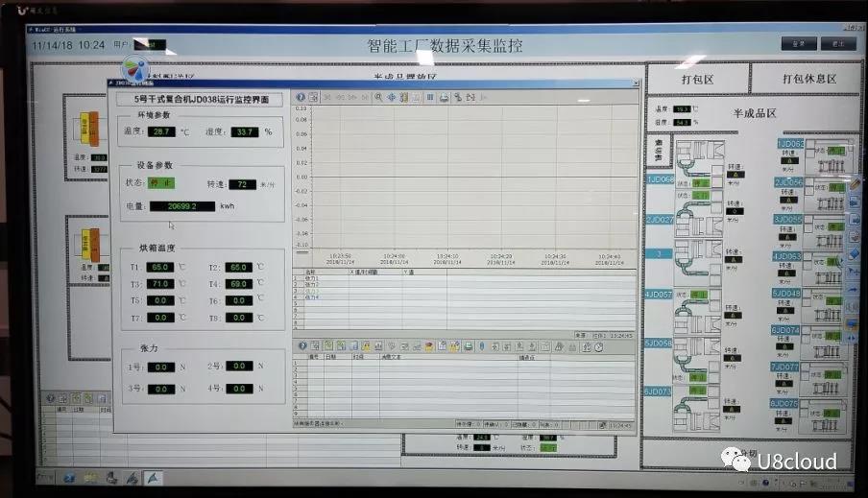Screen dimensions: 868x498
Task: Click the 打包休息区 rest area panel
Action: [805, 79]
